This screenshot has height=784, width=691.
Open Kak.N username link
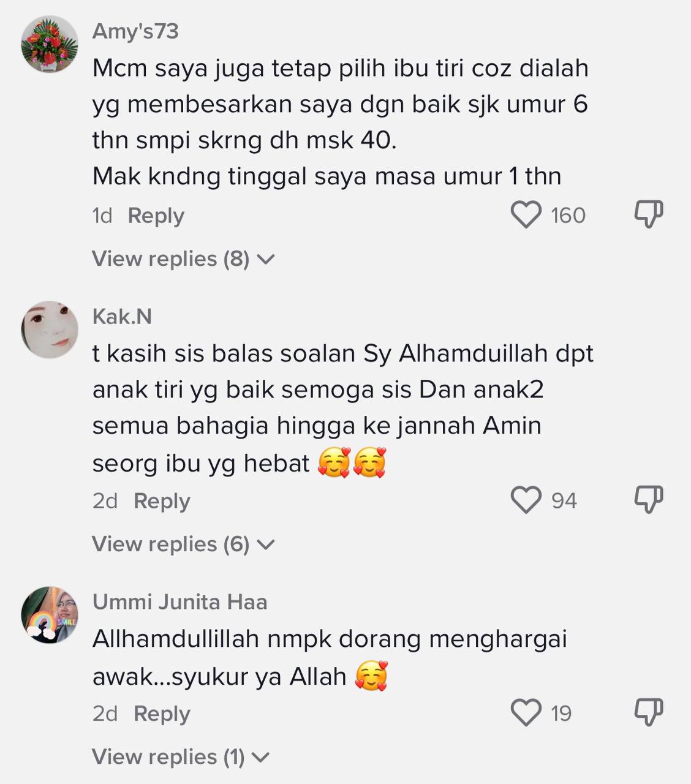pos(122,317)
